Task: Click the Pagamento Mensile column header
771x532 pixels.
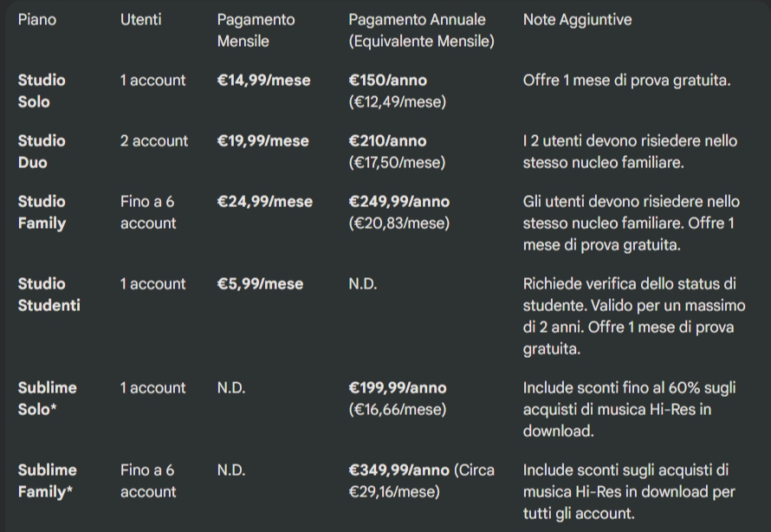Action: (x=256, y=29)
